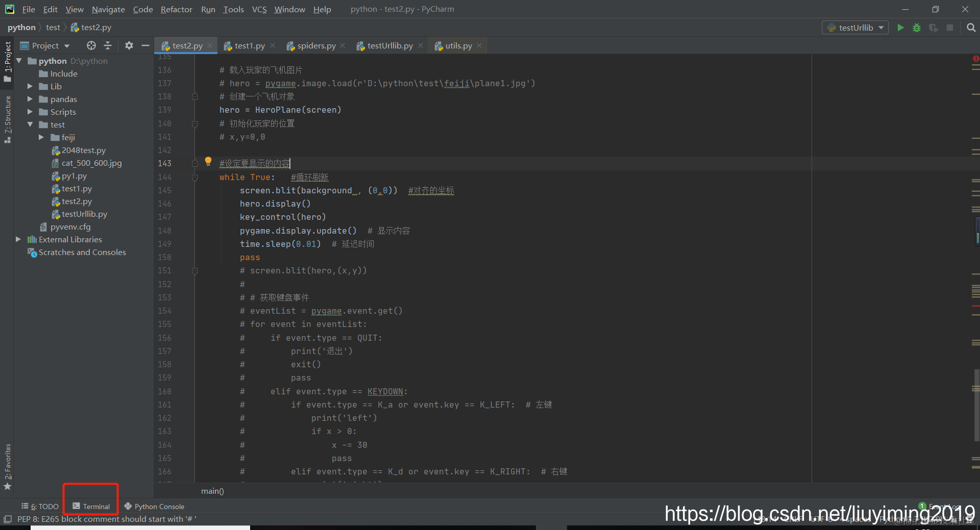Switch to the utils.py editor tab
Image resolution: width=980 pixels, height=530 pixels.
458,45
